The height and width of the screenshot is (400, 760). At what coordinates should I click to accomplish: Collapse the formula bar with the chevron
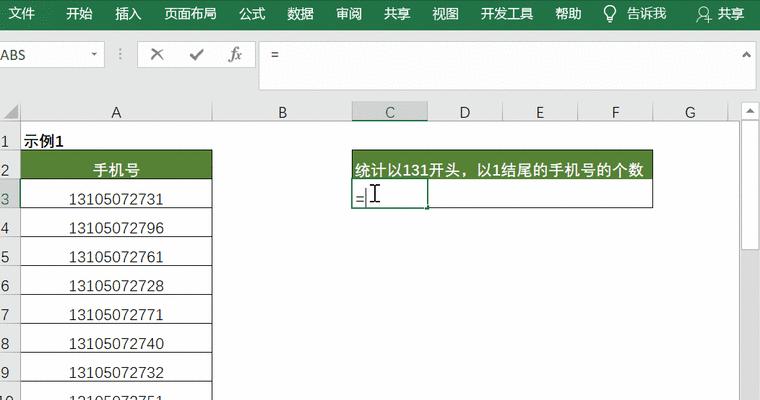pos(746,55)
